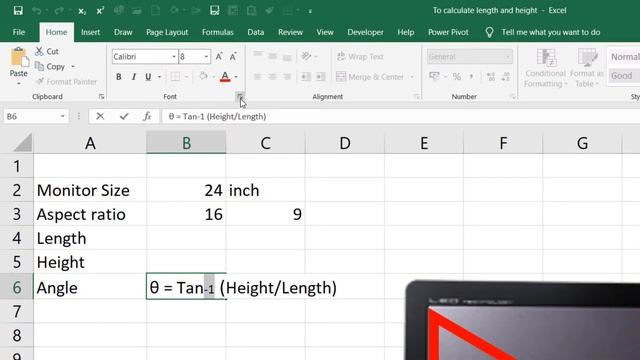Select the Length label cell
Viewport: 640px width, 360px height.
click(90, 238)
